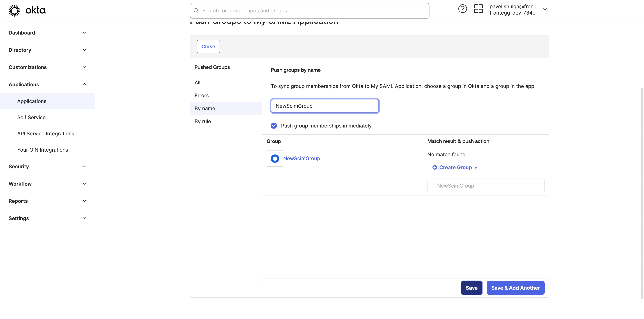The width and height of the screenshot is (644, 319).
Task: Select By rule push option
Action: pos(226,121)
